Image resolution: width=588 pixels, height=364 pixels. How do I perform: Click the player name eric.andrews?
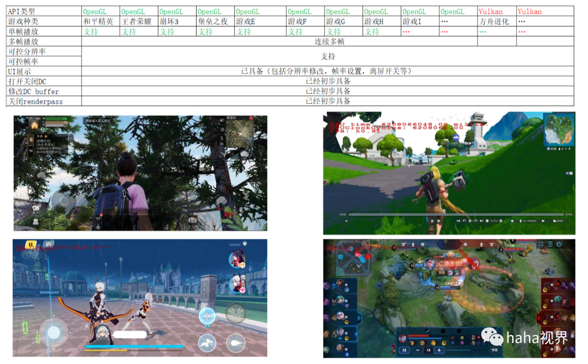pos(529,221)
